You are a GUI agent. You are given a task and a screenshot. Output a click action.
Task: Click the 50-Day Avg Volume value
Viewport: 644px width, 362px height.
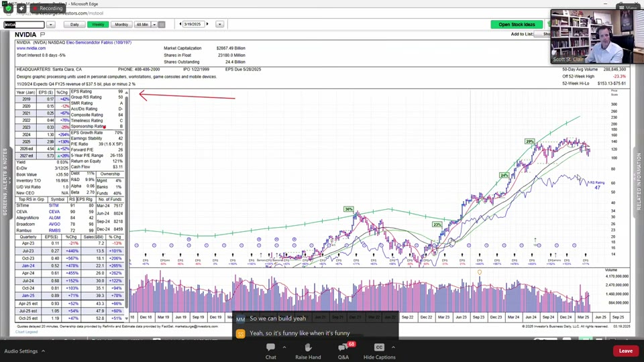click(x=614, y=69)
